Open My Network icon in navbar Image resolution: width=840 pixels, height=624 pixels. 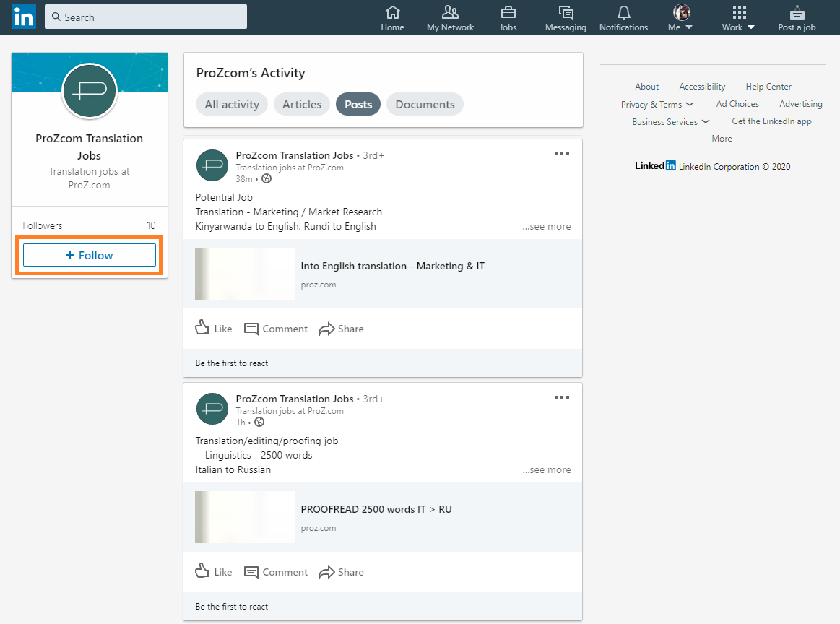tap(450, 12)
